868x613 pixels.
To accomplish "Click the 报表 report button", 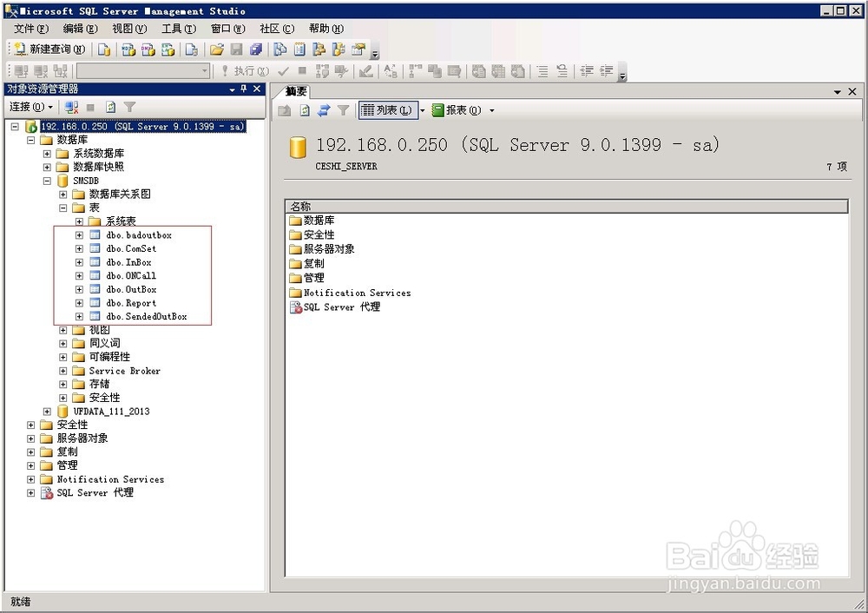I will 457,110.
